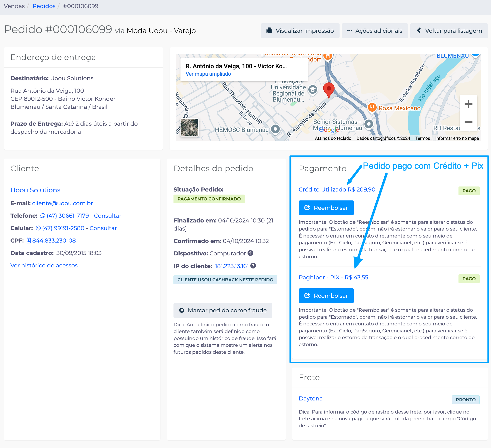Screen dimensions: 491x448
Task: Click Visualizar Impressão button
Action: pos(300,31)
